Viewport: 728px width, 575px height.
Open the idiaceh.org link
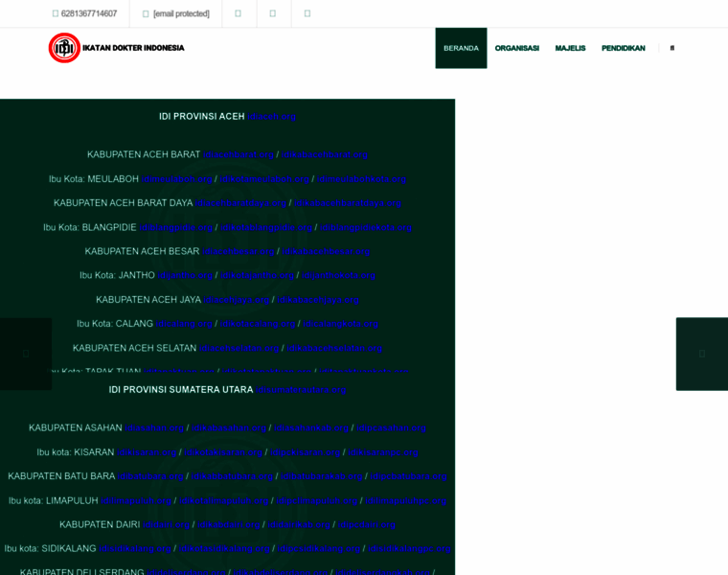coord(272,117)
